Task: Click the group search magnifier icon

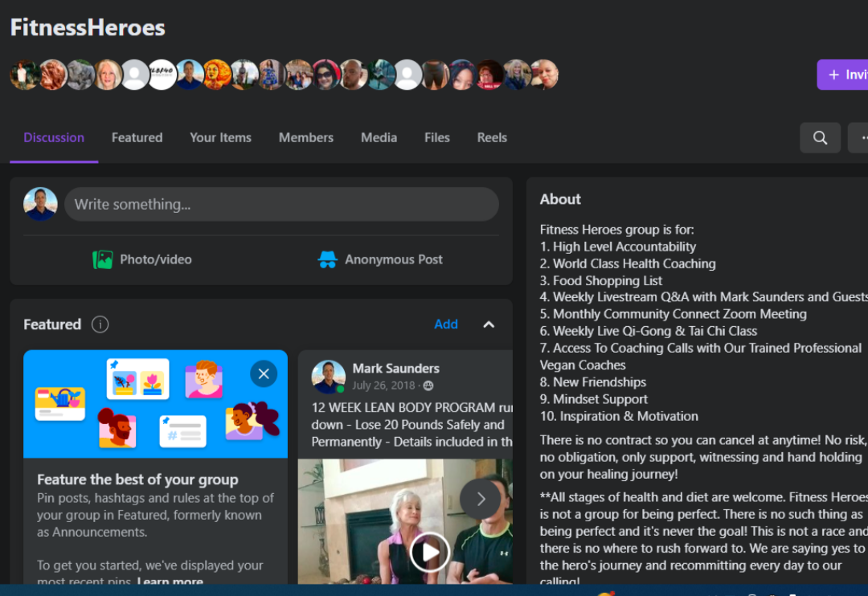Action: [x=820, y=138]
